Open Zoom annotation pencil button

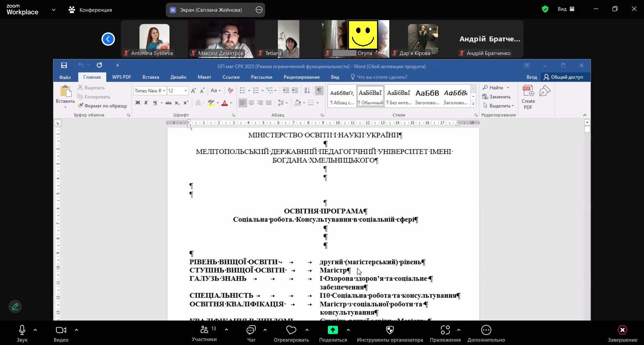coord(15,306)
